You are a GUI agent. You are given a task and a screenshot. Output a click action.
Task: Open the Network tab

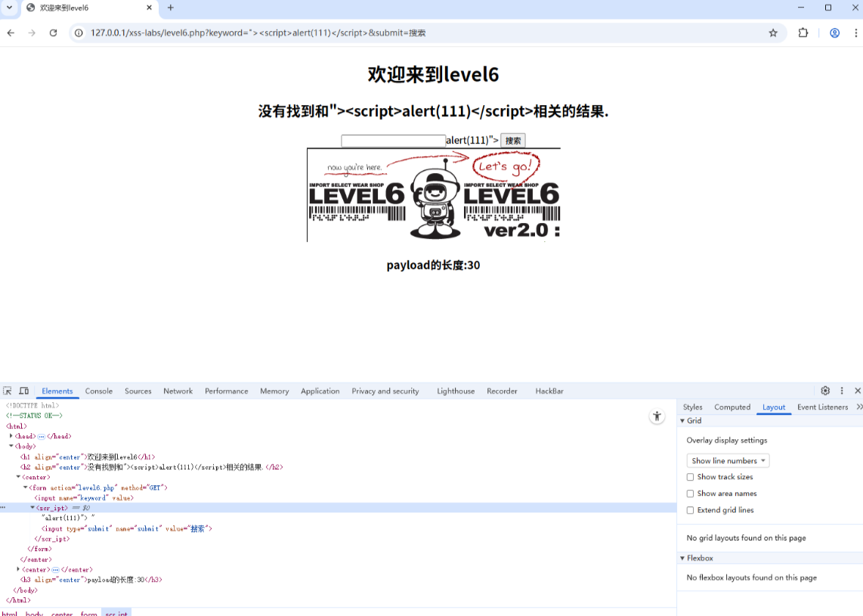click(x=178, y=391)
